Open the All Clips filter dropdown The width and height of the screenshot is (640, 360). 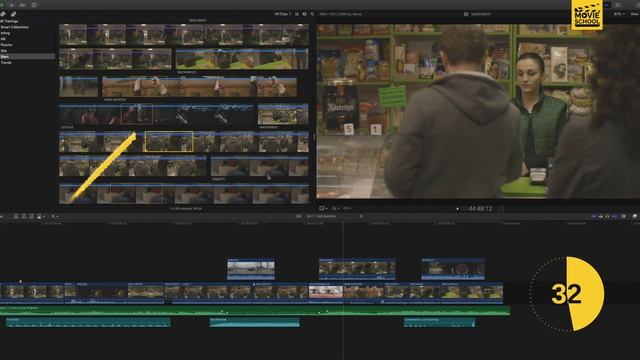click(283, 14)
